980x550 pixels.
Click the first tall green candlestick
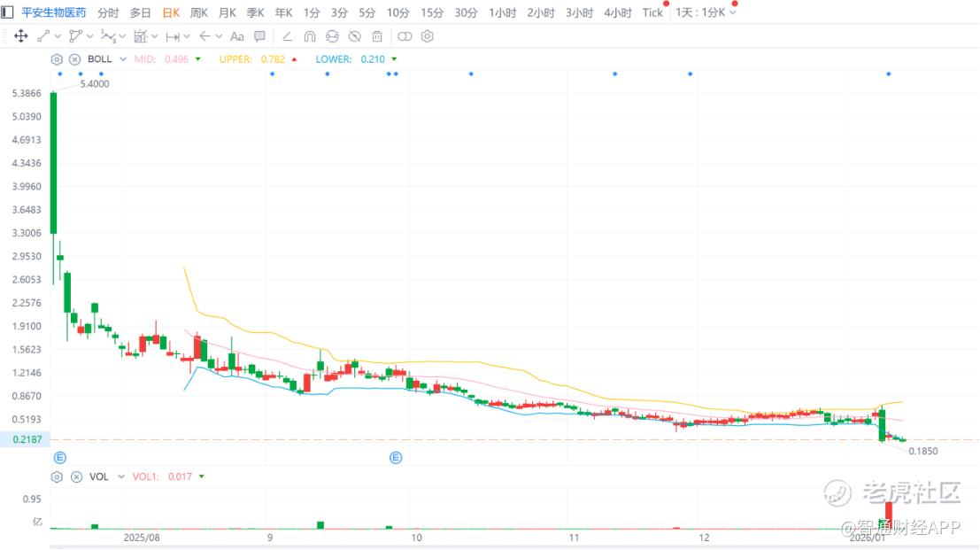pos(54,162)
